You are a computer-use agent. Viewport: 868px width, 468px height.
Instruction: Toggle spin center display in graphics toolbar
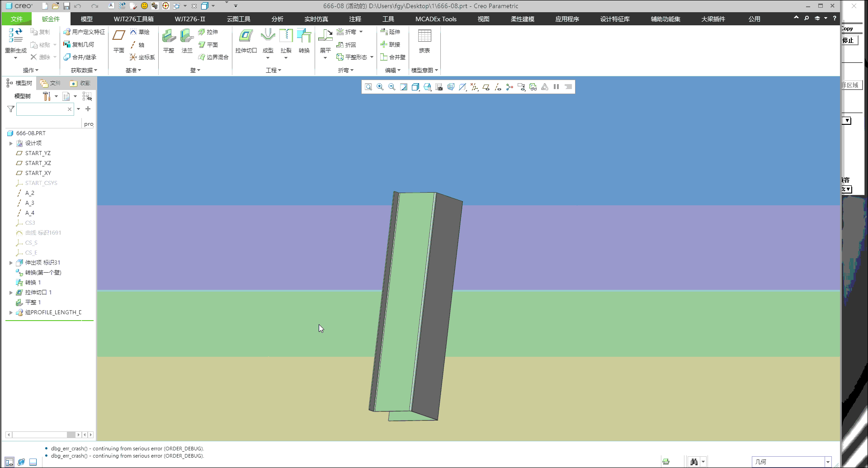pyautogui.click(x=509, y=87)
